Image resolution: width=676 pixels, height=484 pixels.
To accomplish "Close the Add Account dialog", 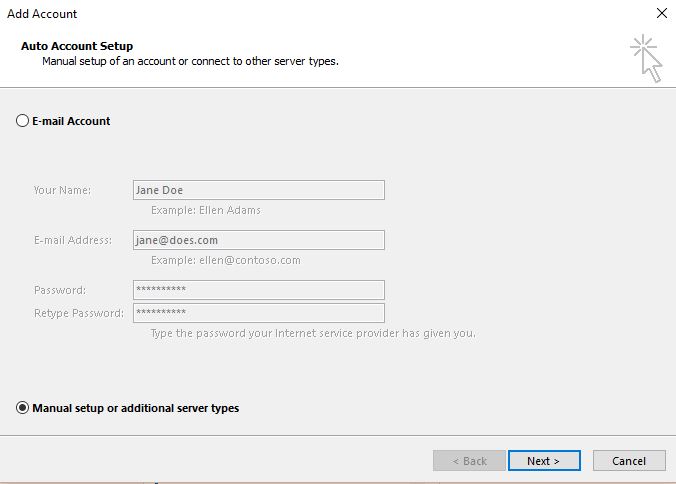I will (x=661, y=14).
